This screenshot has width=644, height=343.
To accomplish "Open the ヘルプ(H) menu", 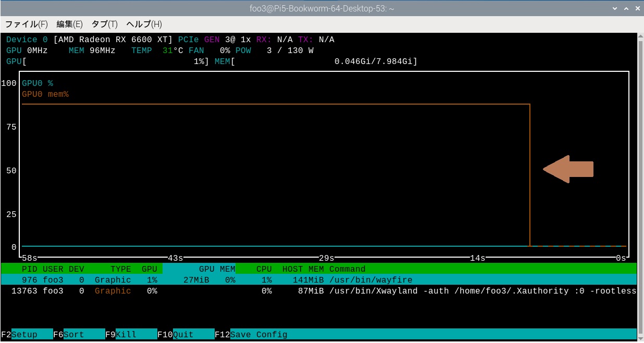I will coord(144,24).
